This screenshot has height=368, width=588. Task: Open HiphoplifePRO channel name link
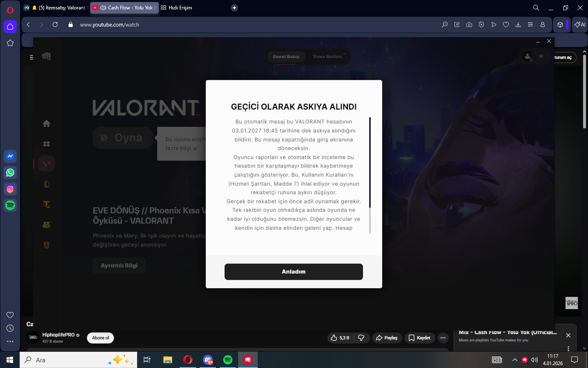coord(58,335)
